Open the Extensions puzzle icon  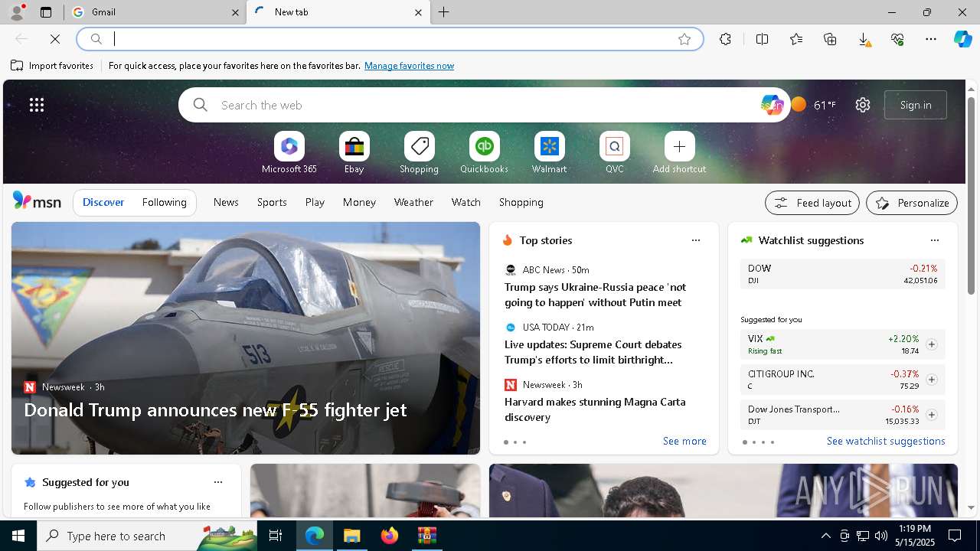[725, 39]
